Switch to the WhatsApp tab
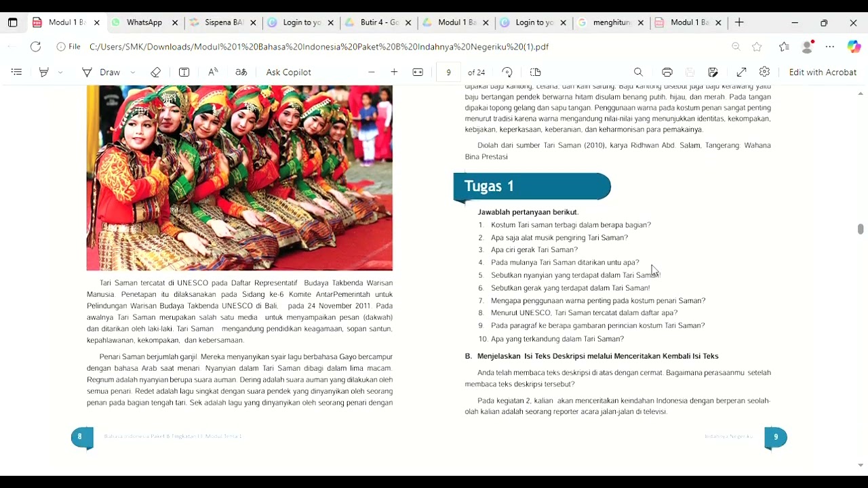The image size is (868, 488). click(x=145, y=22)
